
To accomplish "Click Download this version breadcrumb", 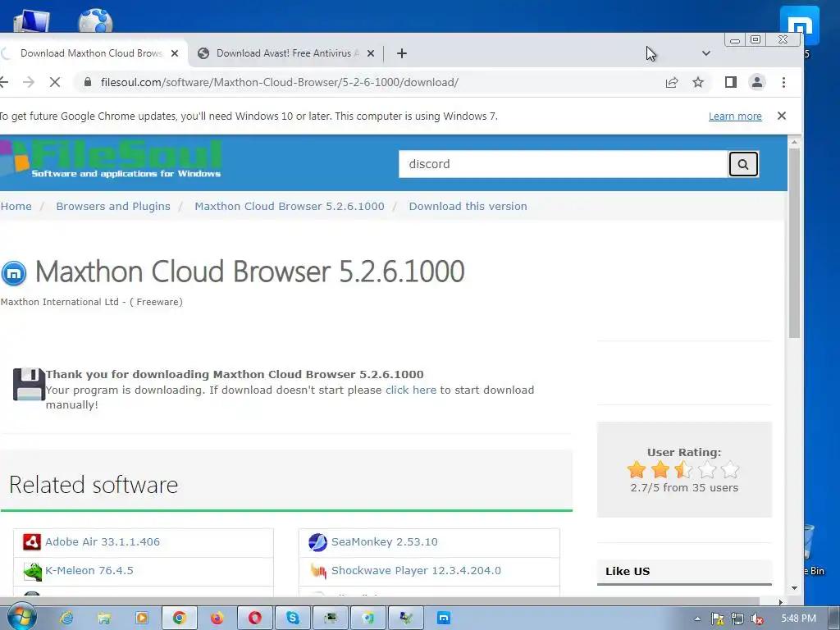I will (468, 206).
